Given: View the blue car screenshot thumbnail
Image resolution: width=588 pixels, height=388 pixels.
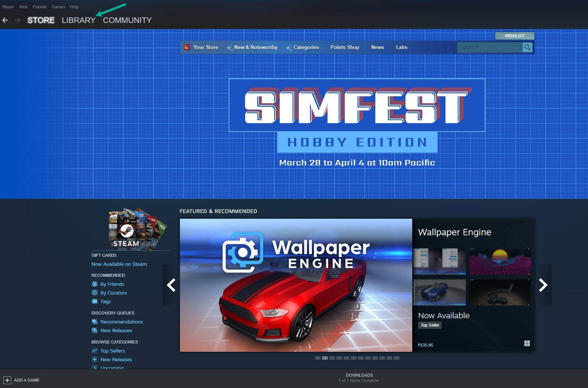Looking at the screenshot, I should tap(439, 292).
